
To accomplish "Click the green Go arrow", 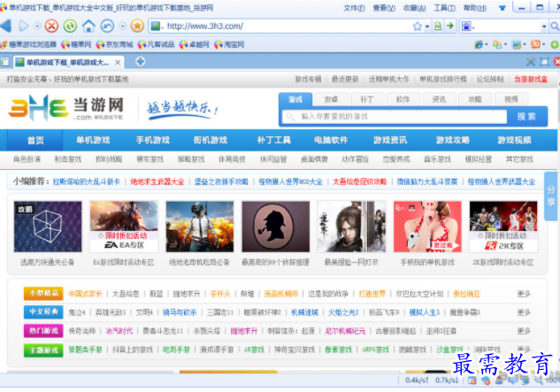I will (450, 26).
